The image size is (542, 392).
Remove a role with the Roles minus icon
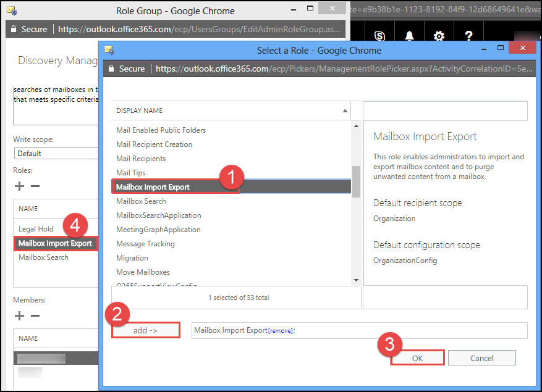pyautogui.click(x=35, y=186)
